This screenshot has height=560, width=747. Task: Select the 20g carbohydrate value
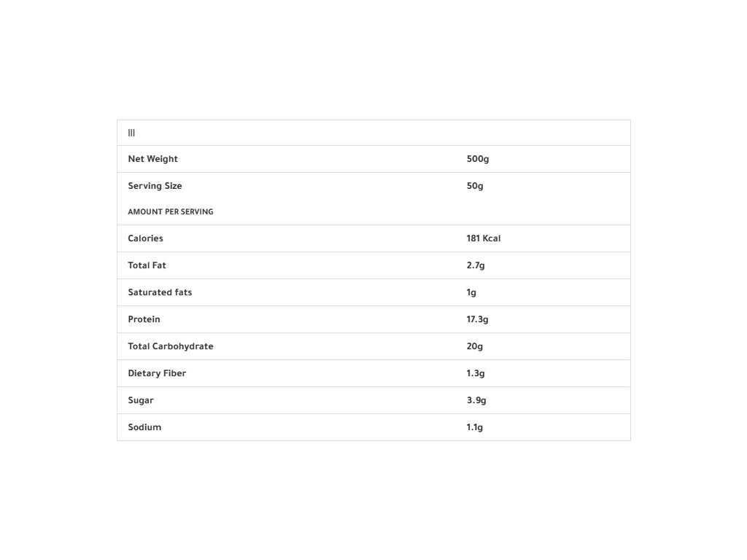pyautogui.click(x=475, y=346)
